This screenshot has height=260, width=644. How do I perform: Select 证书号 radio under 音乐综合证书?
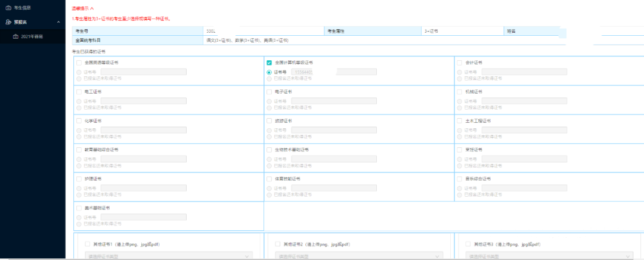coord(460,188)
